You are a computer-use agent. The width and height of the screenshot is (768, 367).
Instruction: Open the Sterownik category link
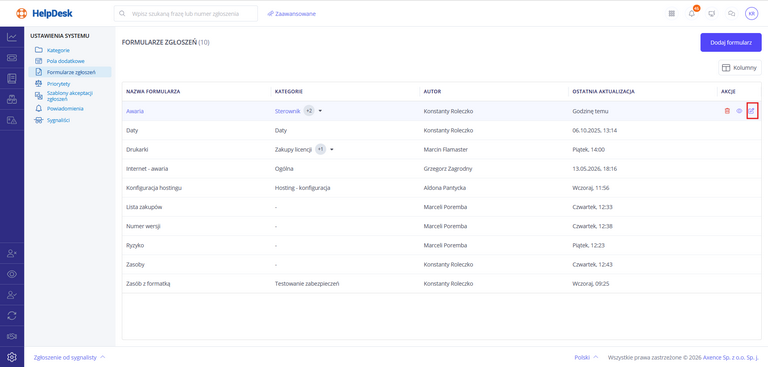click(x=288, y=111)
